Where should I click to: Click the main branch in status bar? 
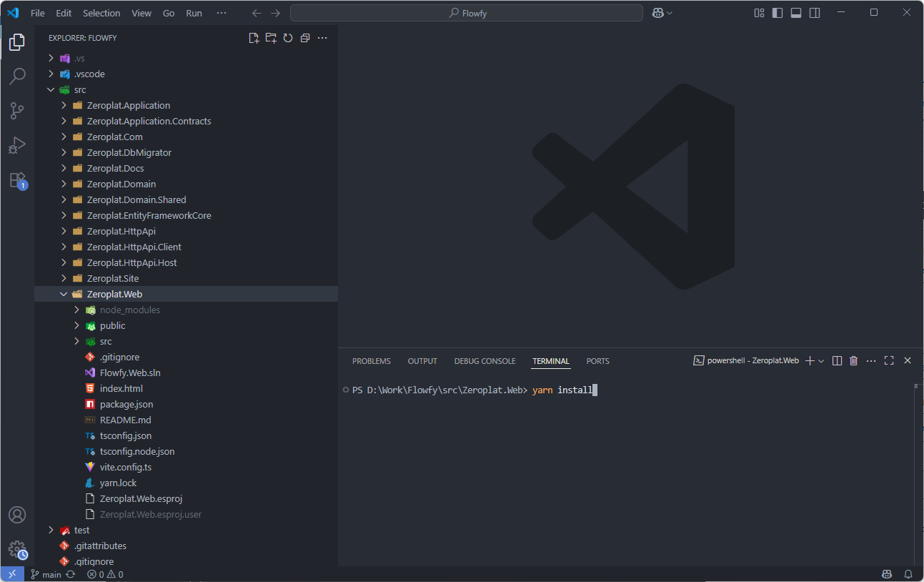(x=46, y=574)
